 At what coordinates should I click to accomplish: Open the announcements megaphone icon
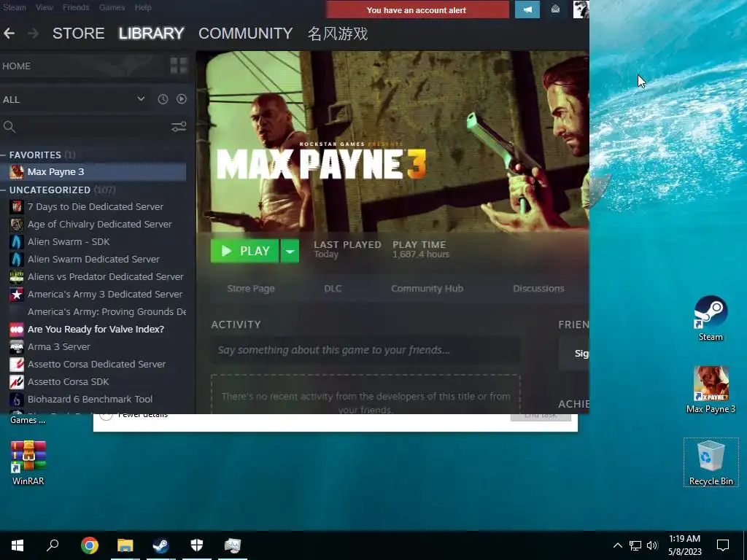coord(527,9)
